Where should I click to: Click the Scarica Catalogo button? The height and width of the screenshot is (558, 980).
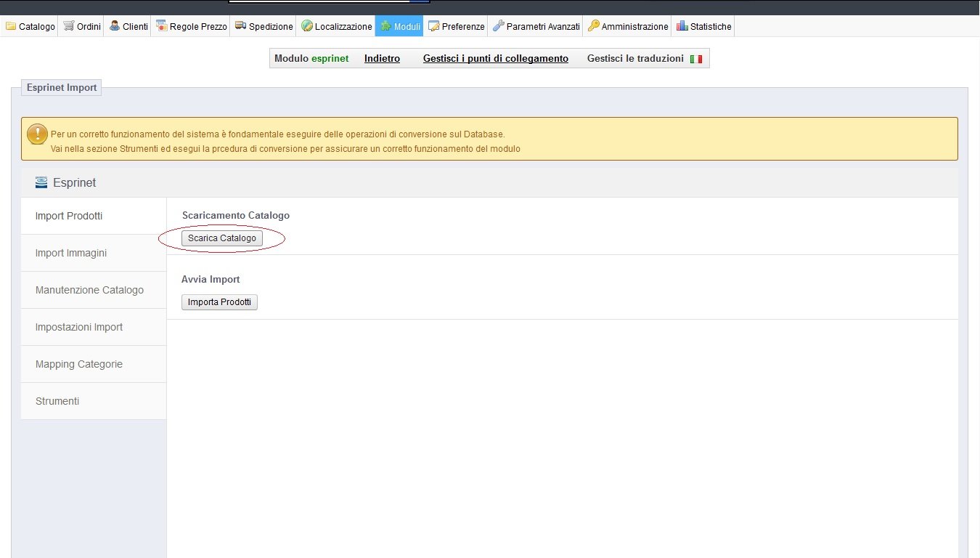222,238
